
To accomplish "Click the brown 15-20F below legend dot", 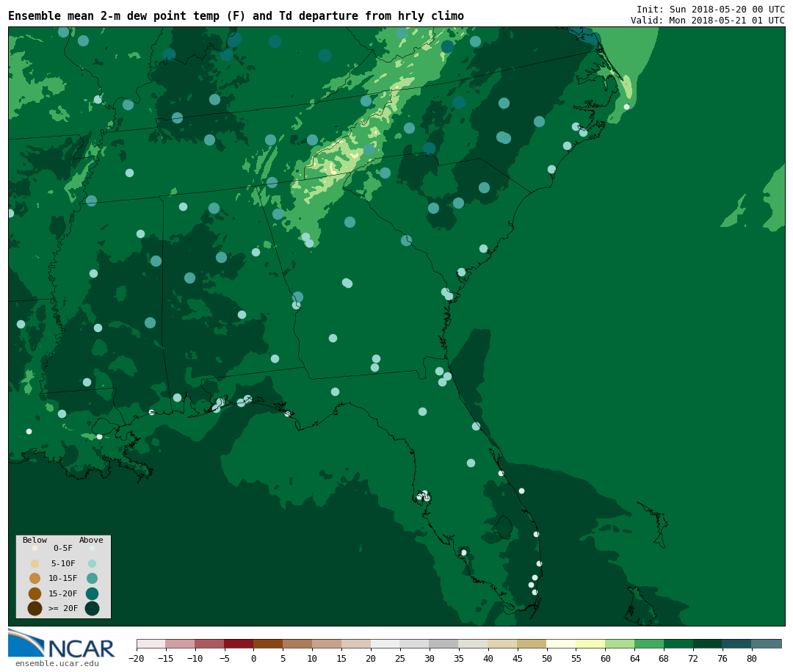I will [x=35, y=593].
